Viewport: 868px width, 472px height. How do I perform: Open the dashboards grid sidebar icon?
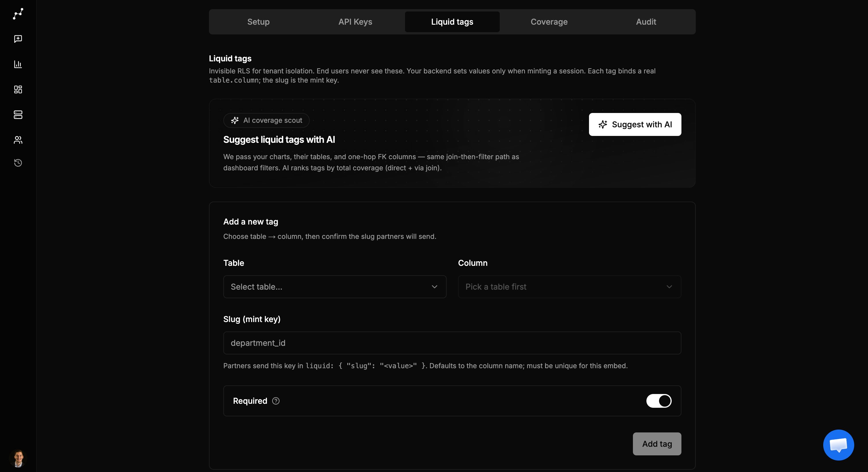coord(18,89)
